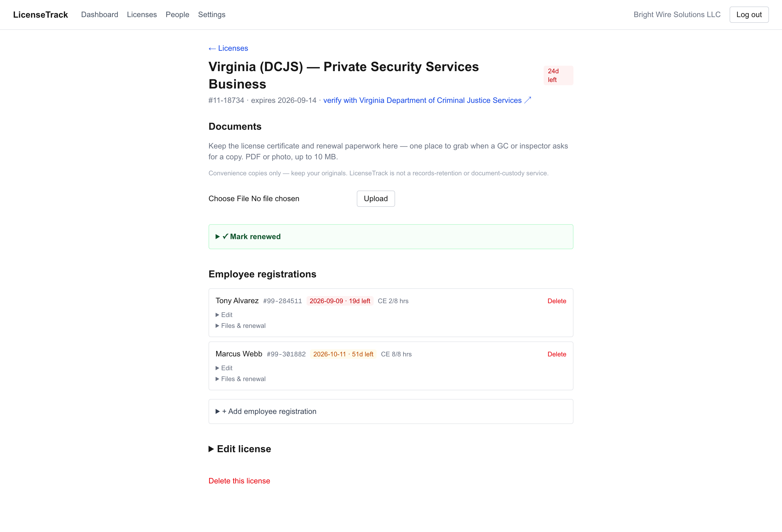
Task: Go back via the ← Licenses link
Action: point(228,48)
